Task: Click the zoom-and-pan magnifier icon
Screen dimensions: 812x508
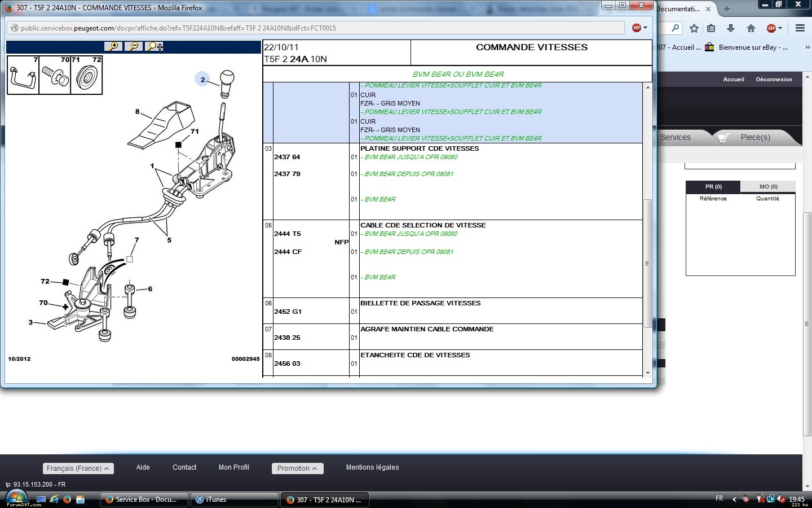Action: tap(155, 46)
